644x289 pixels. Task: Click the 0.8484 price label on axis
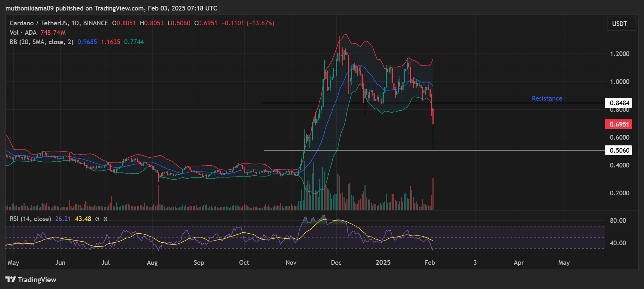click(x=619, y=103)
